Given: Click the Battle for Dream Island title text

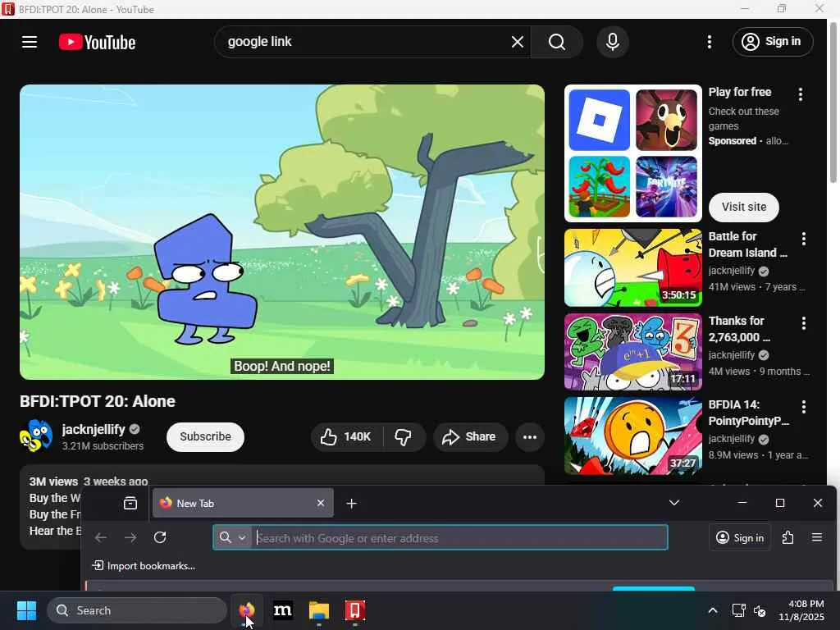Looking at the screenshot, I should (748, 244).
